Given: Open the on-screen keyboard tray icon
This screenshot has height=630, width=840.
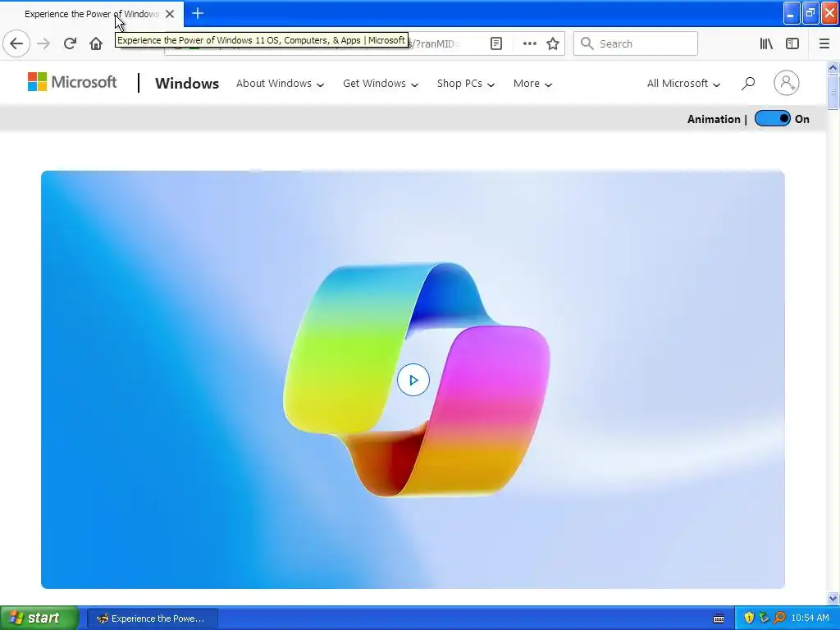Looking at the screenshot, I should click(x=719, y=619).
